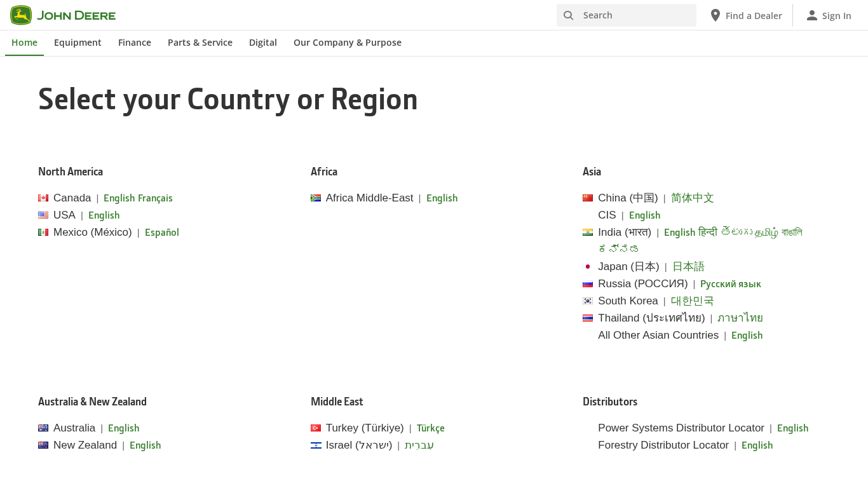This screenshot has width=868, height=488.
Task: Click 'Africa Middle-East' region name
Action: (370, 198)
